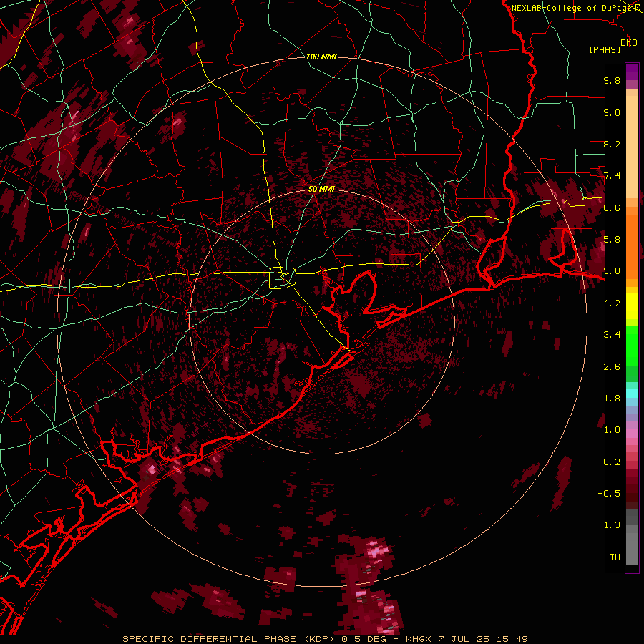The width and height of the screenshot is (644, 644).
Task: Click the 6.6 scale value
Action: point(612,208)
